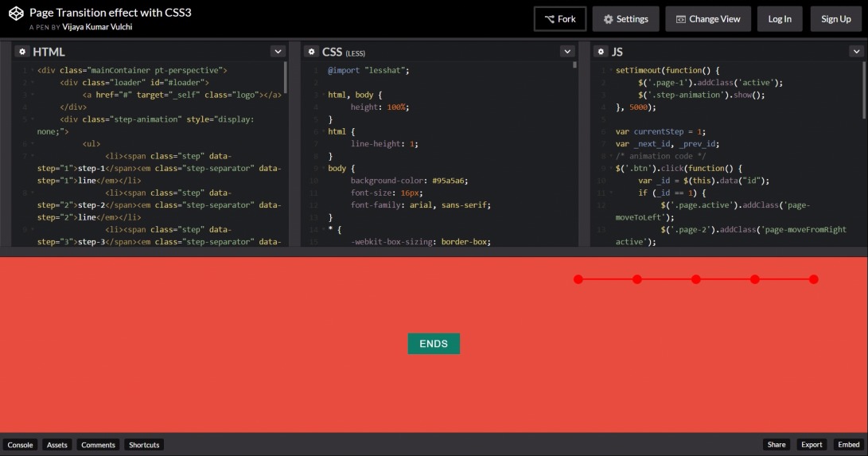Click "var _next_id, _prev_id;" line in JS

pos(668,144)
